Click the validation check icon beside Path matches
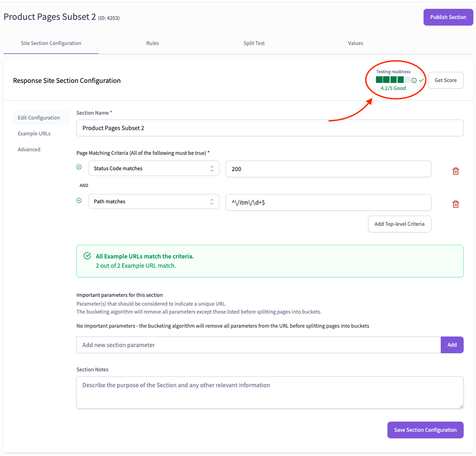Viewport: 476px width, 456px height. point(79,200)
